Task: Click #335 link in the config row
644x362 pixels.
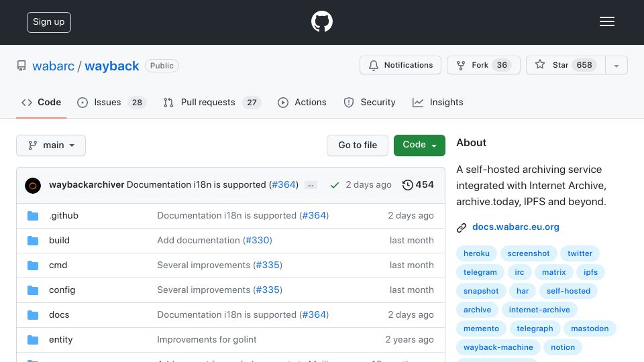Action: [x=268, y=290]
